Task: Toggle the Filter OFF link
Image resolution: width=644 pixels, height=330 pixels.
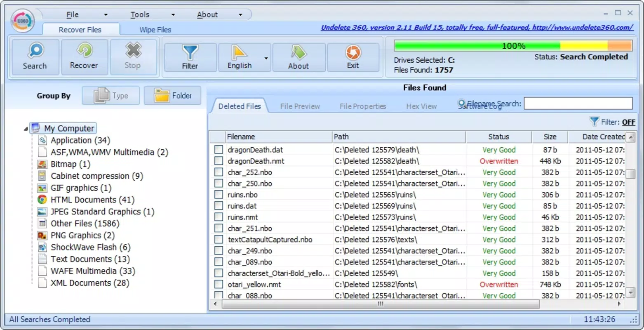Action: [x=629, y=122]
